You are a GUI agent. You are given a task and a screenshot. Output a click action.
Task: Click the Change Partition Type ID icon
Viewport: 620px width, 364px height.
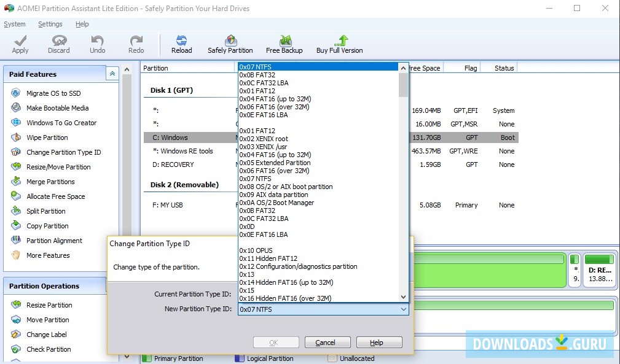pos(16,152)
